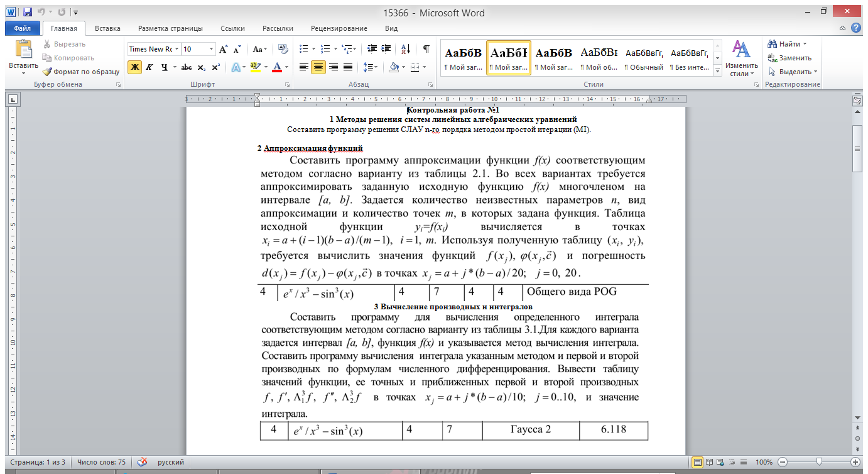
Task: Switch to Full Screen Reading view
Action: [710, 462]
